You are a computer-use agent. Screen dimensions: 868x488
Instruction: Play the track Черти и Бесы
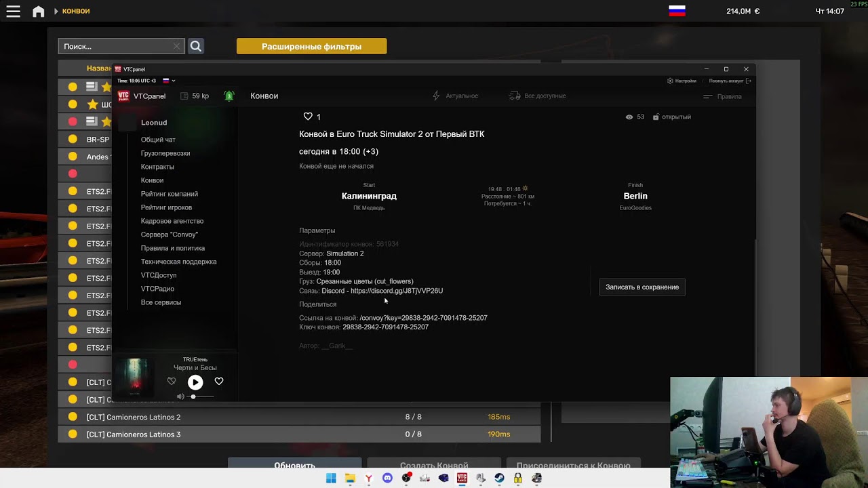pyautogui.click(x=195, y=382)
